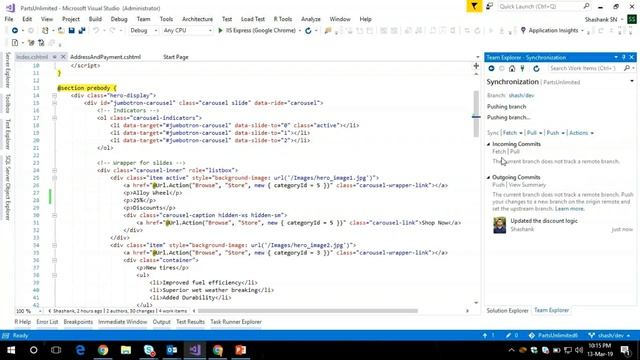
Task: Open the Debug configuration dropdown
Action: 143,31
